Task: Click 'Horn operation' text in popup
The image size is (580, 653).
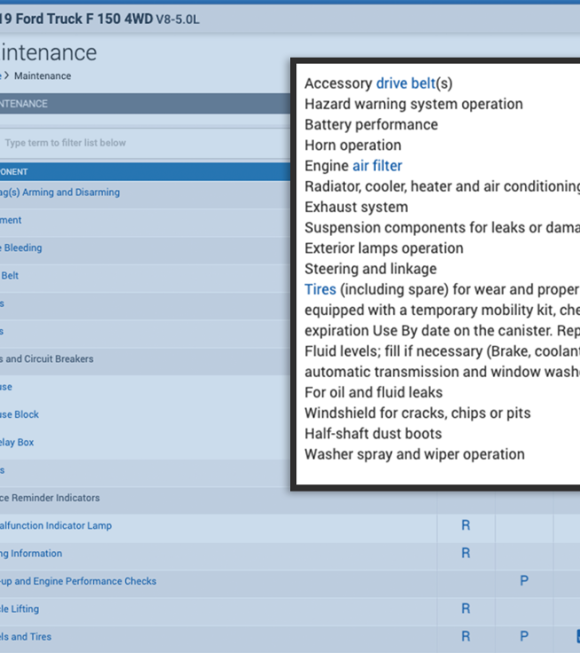Action: [353, 145]
